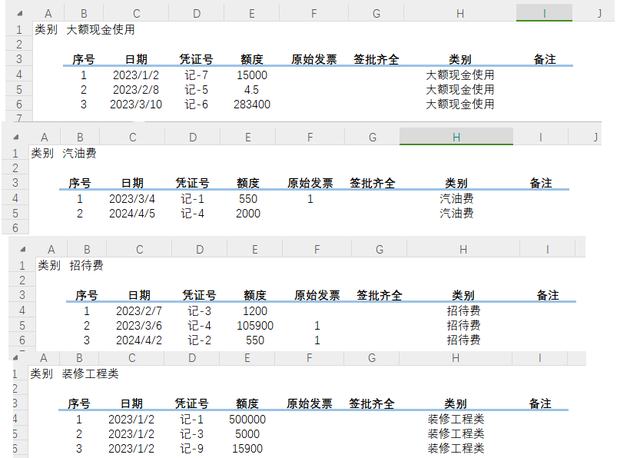Click select-all corner in 装修工程类 sheet
Image resolution: width=640 pixels, height=458 pixels.
(x=16, y=358)
